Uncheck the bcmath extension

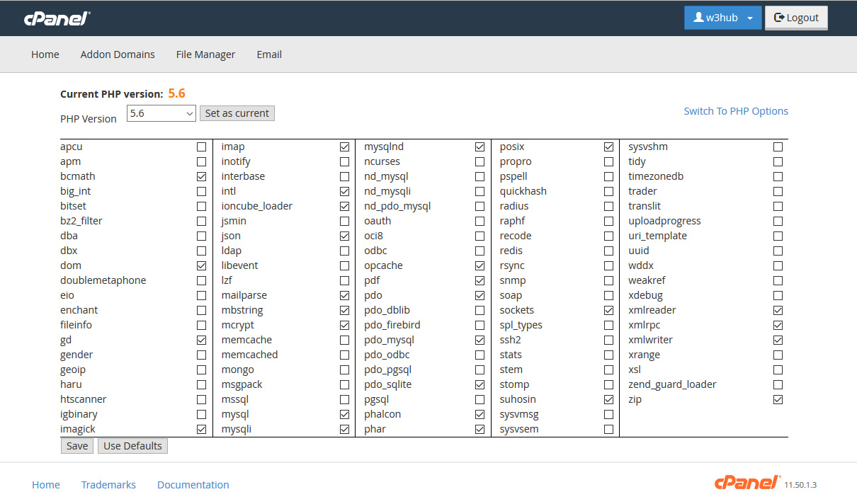(x=202, y=176)
